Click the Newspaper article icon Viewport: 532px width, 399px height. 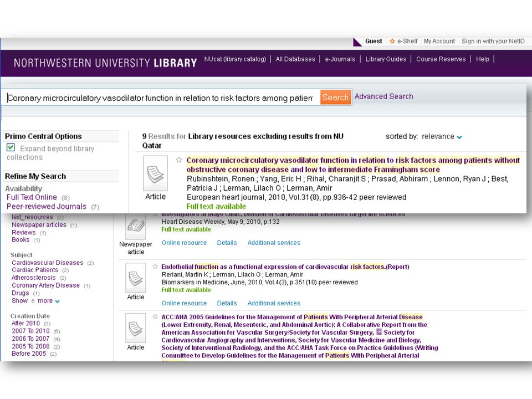pyautogui.click(x=136, y=226)
